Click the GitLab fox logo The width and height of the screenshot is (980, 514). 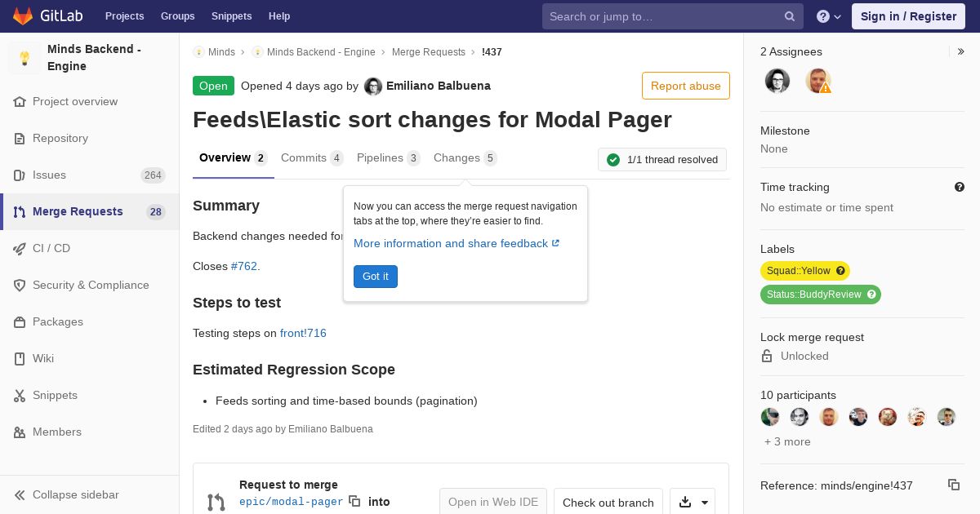point(23,16)
